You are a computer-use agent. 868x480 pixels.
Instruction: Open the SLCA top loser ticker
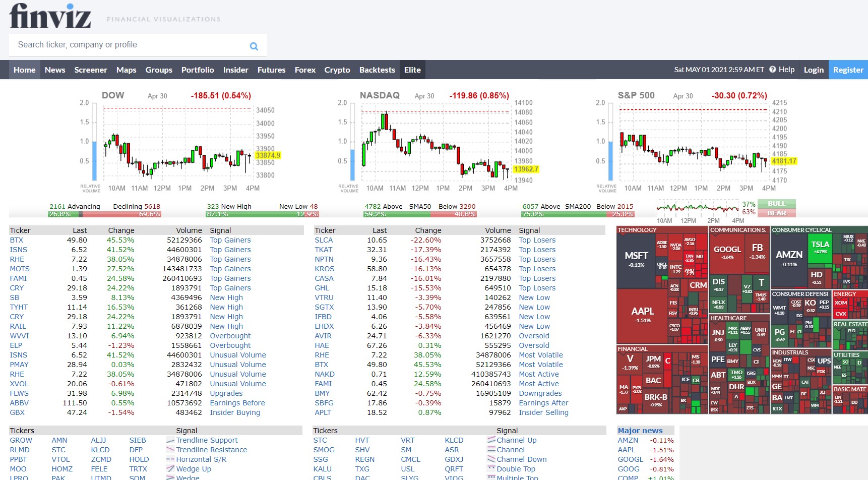tap(324, 240)
